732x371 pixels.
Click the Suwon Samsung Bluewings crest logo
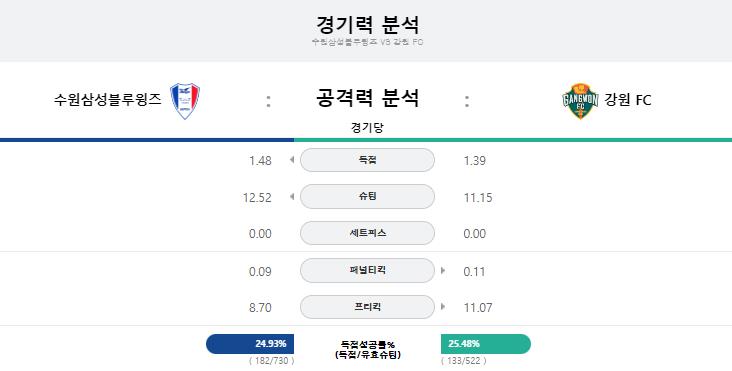[185, 101]
